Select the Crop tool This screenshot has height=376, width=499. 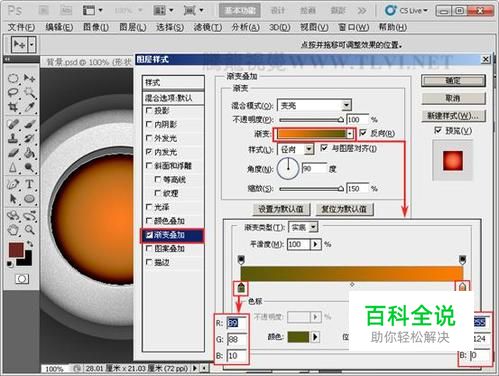coord(13,107)
